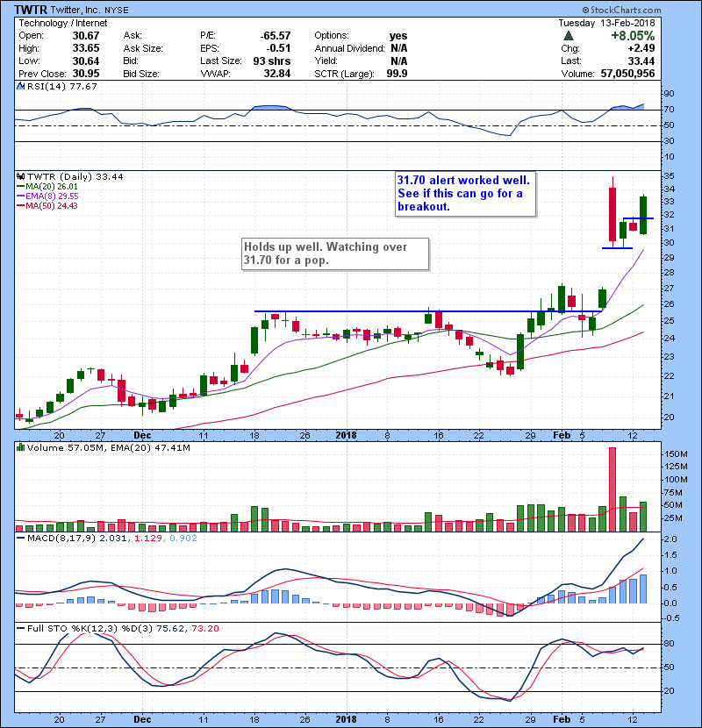Click the Annual Dividend label

pos(350,48)
